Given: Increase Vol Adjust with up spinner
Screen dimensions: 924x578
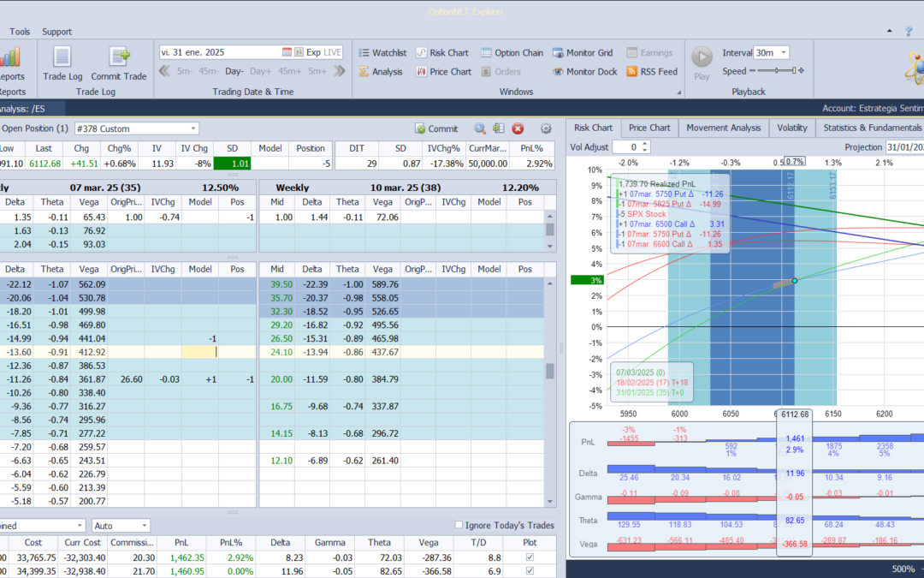Looking at the screenshot, I should point(645,143).
